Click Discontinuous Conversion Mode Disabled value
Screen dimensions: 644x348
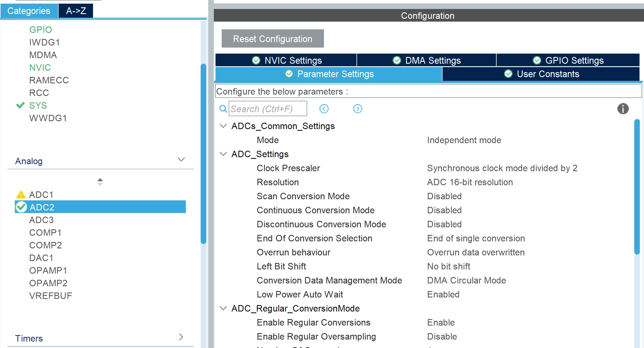click(x=444, y=224)
